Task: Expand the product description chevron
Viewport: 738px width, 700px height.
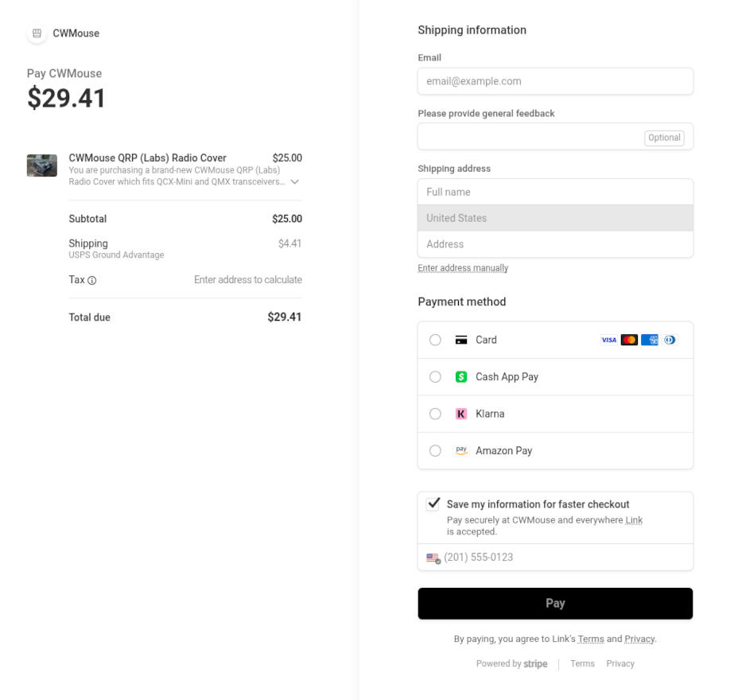Action: click(295, 181)
